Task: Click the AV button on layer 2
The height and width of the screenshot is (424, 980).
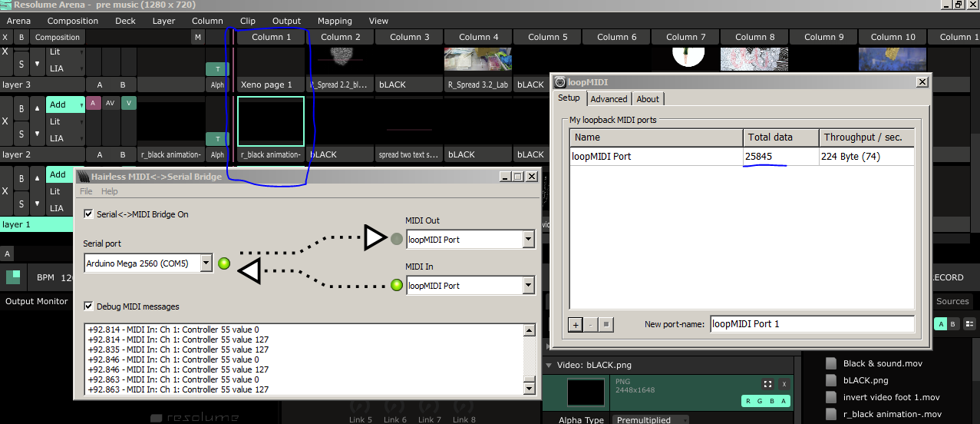Action: tap(111, 103)
